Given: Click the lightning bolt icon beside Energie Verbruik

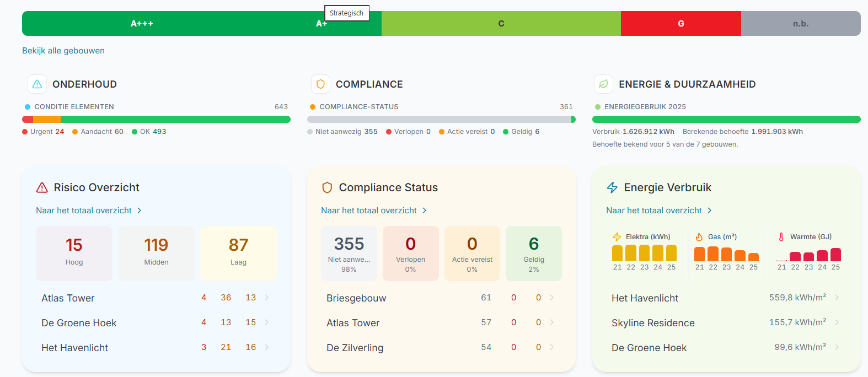Looking at the screenshot, I should [612, 188].
